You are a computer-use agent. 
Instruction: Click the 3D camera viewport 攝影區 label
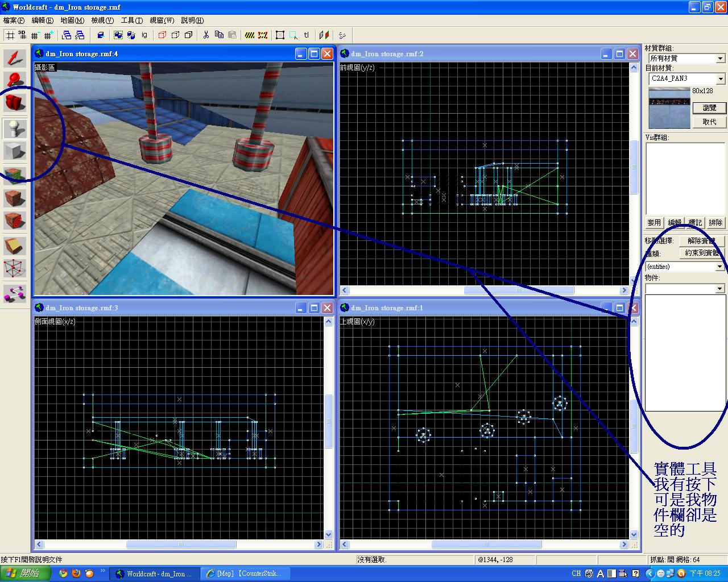(45, 68)
